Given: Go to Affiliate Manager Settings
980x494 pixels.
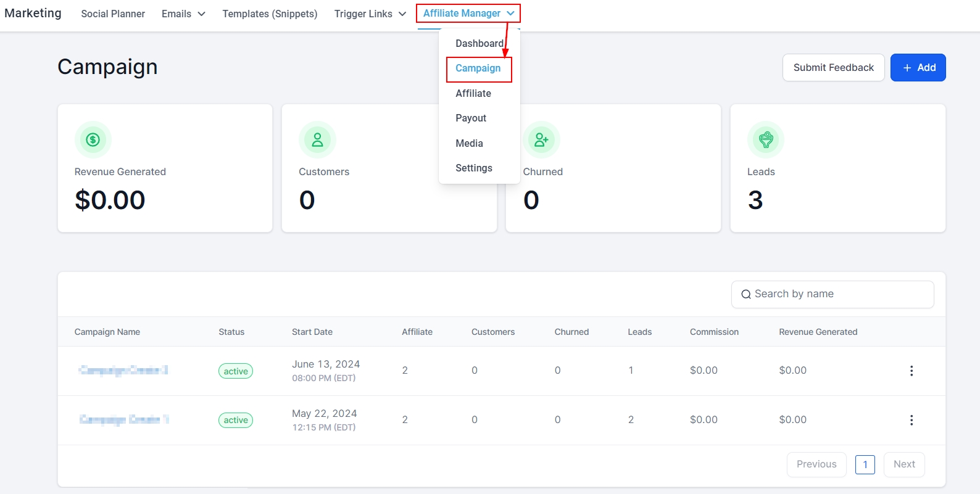Looking at the screenshot, I should [474, 168].
